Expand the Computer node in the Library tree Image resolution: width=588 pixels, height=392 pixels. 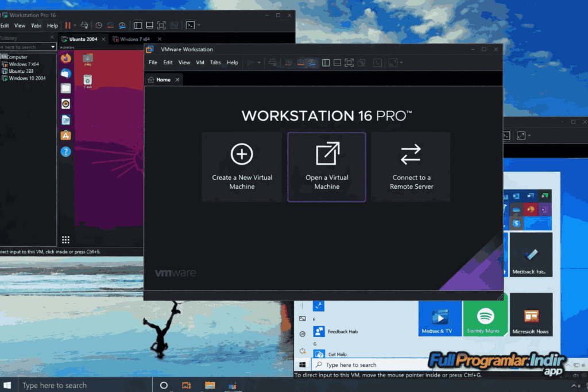click(x=3, y=56)
